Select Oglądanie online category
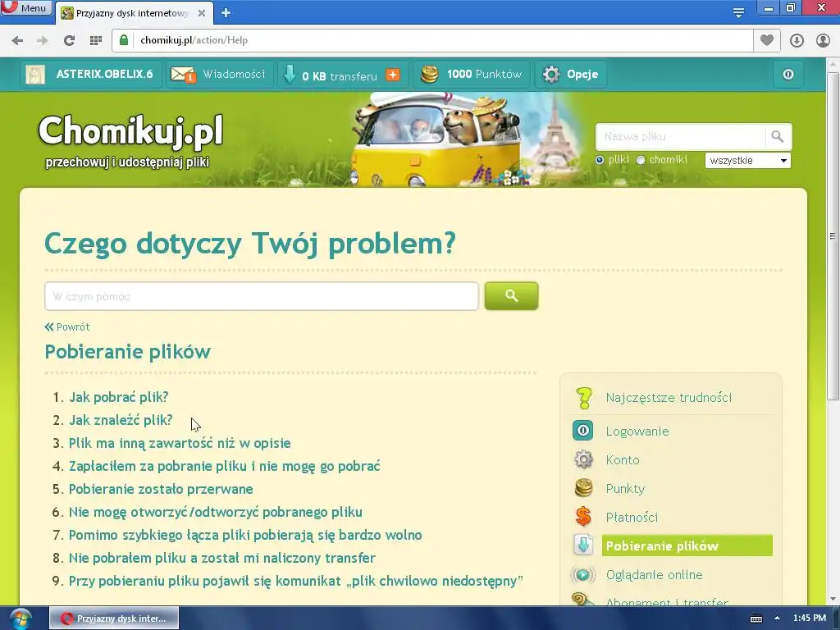 pos(654,575)
